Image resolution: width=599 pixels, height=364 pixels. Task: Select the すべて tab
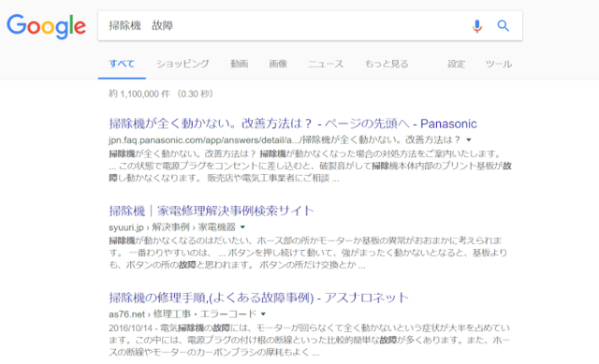click(122, 64)
